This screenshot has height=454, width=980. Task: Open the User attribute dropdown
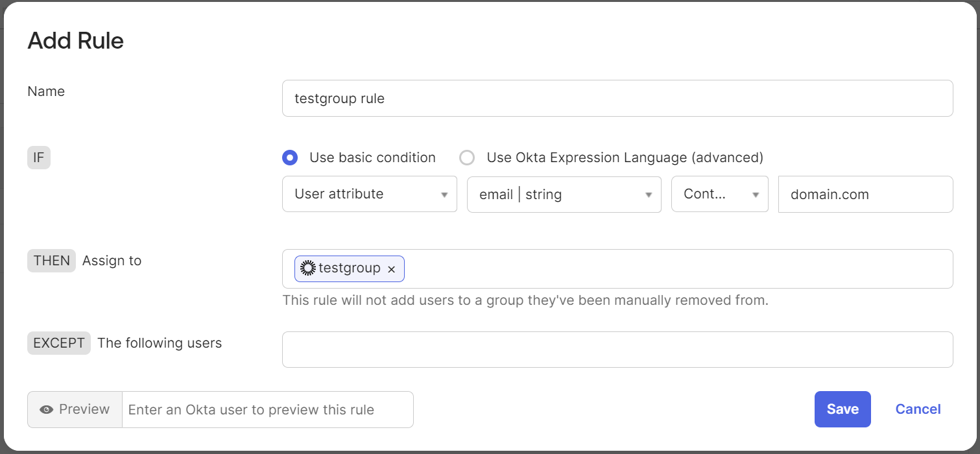pos(370,194)
